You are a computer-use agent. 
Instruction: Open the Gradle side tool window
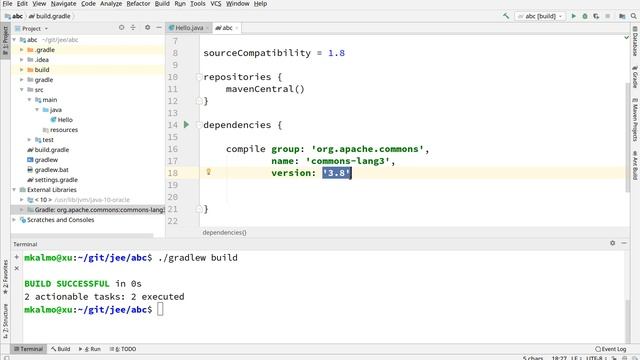coord(635,77)
